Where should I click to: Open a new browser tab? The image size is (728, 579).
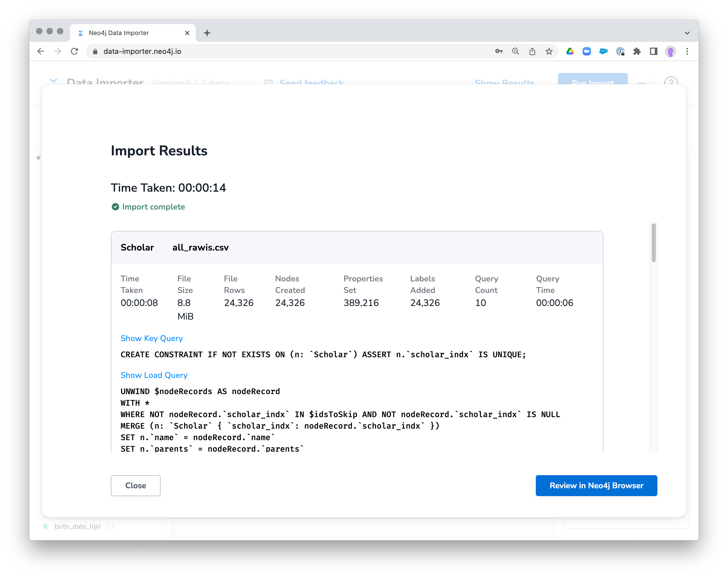207,33
